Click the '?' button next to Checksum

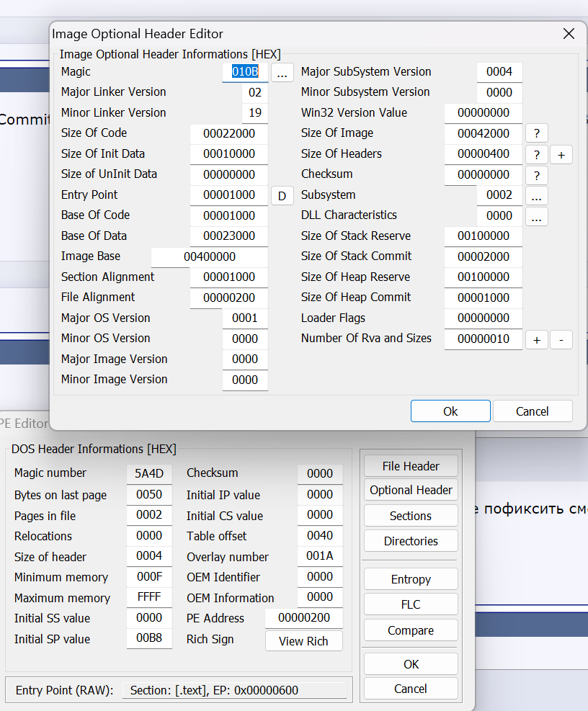tap(536, 176)
